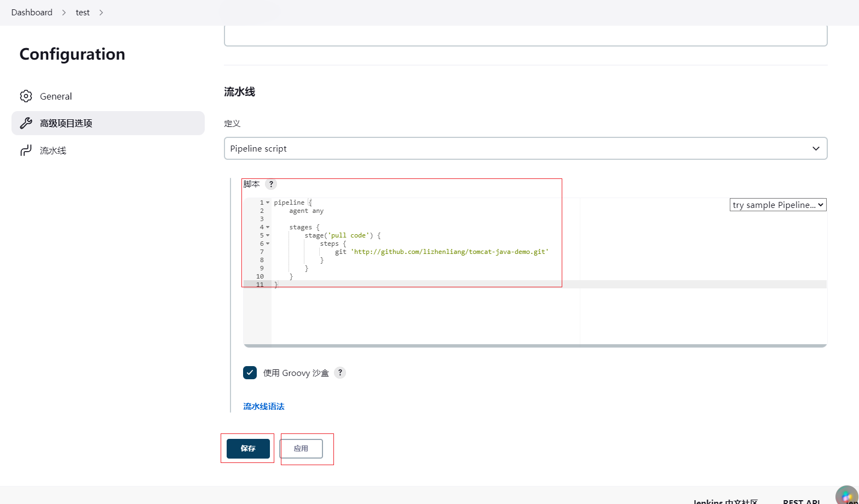Click the 定义 label
The height and width of the screenshot is (504, 859).
pos(232,124)
